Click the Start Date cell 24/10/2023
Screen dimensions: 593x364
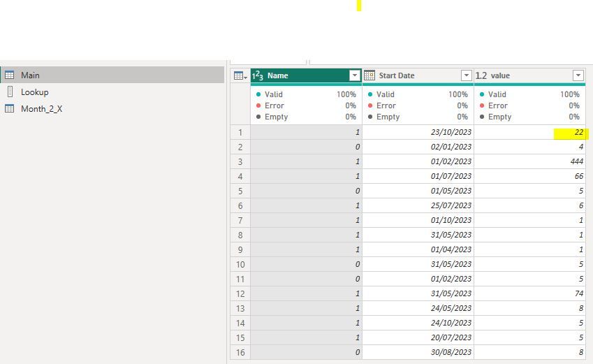[x=418, y=323]
